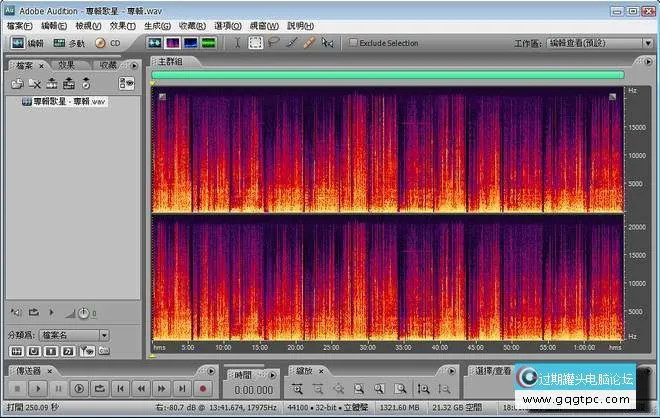The image size is (660, 418).
Task: Select the Lasso selection tool
Action: 274,43
